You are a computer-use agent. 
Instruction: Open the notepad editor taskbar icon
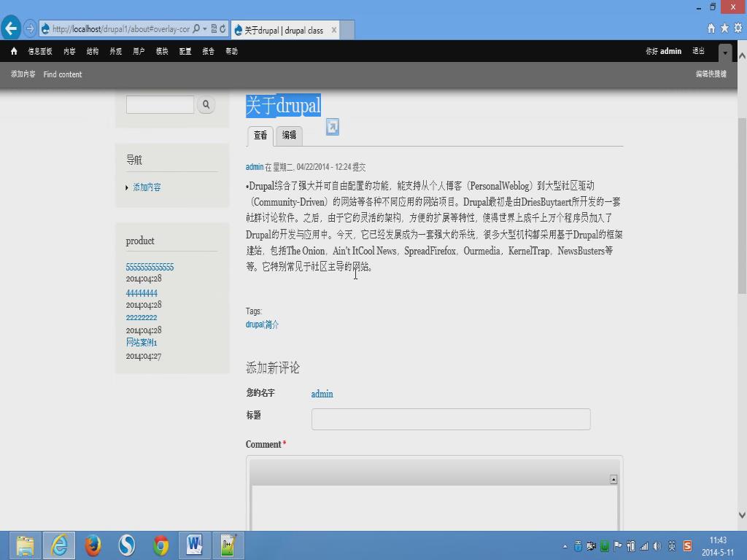tap(228, 545)
